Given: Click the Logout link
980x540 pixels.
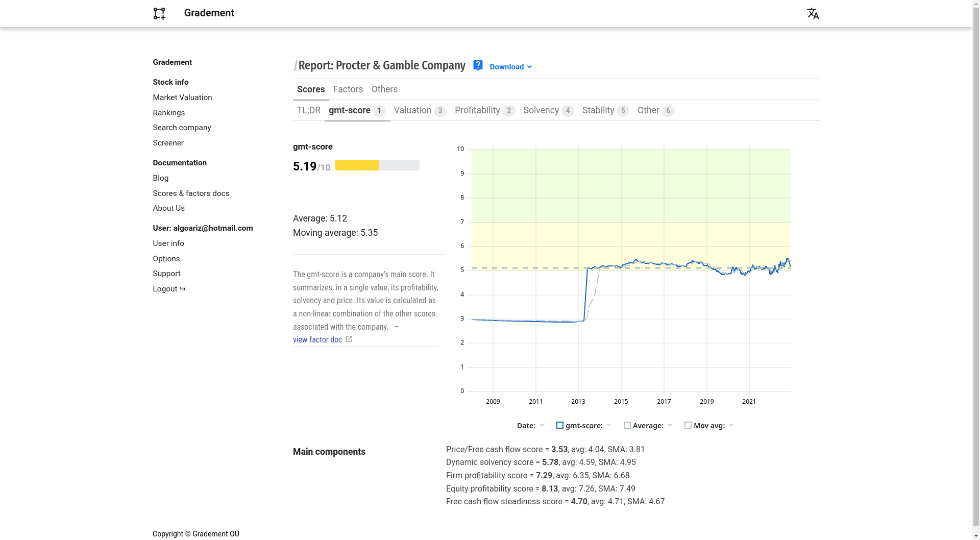Looking at the screenshot, I should pos(169,289).
